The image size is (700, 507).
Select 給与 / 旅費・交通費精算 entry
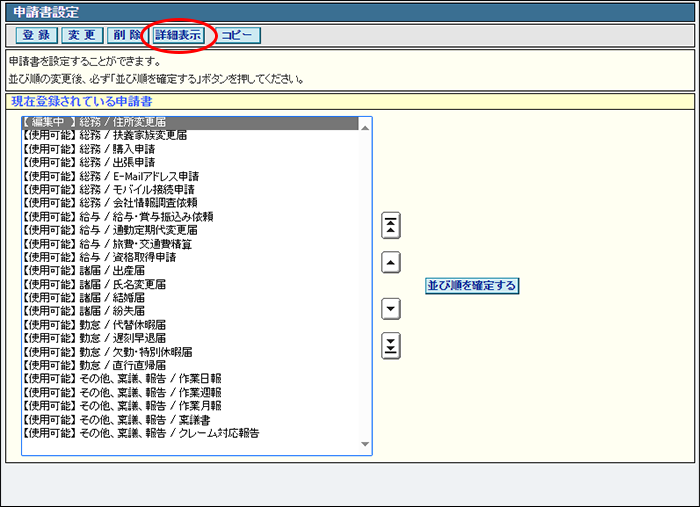click(x=190, y=244)
